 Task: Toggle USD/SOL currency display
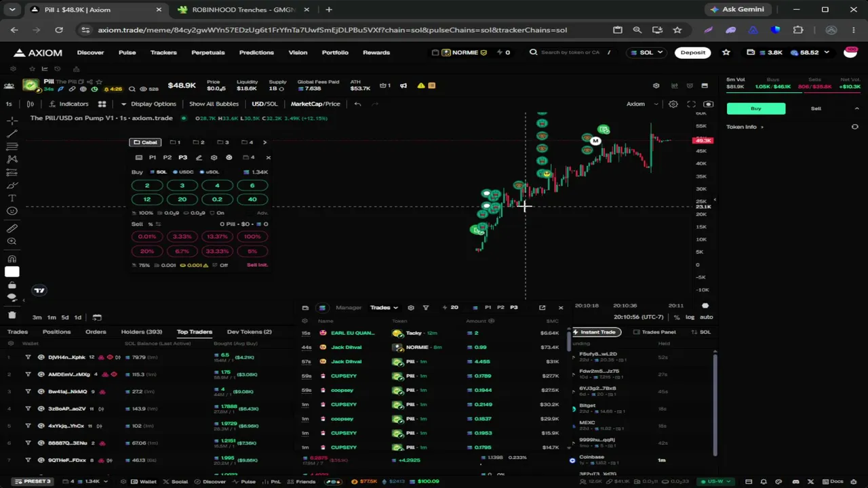point(264,104)
